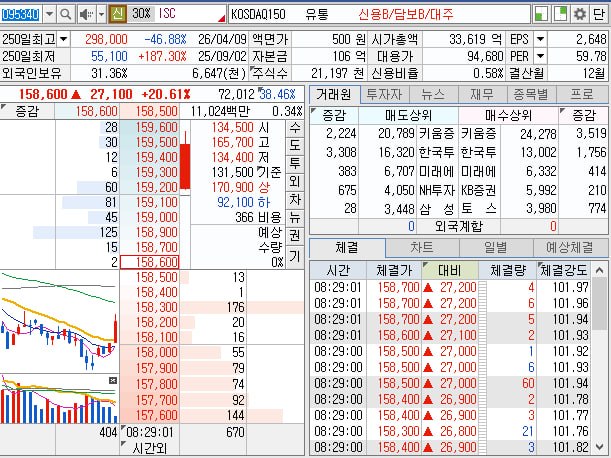Viewport: 611px width, 458px height.
Task: Open the 프로 tab
Action: coord(582,94)
